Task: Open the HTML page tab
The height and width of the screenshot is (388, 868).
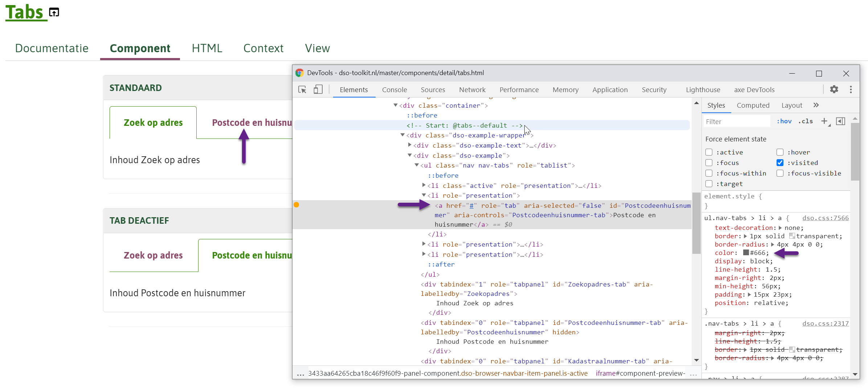Action: click(207, 48)
